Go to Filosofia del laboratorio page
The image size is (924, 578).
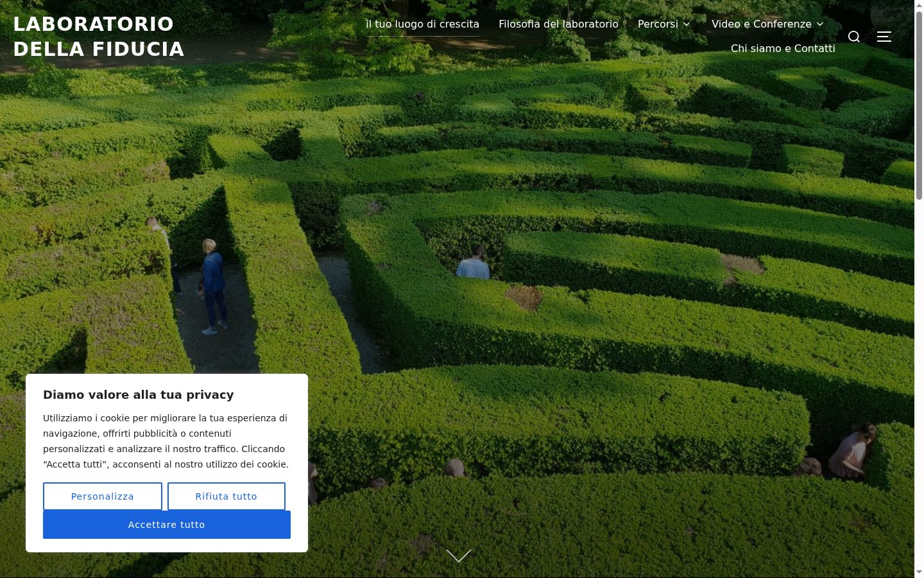pyautogui.click(x=559, y=24)
